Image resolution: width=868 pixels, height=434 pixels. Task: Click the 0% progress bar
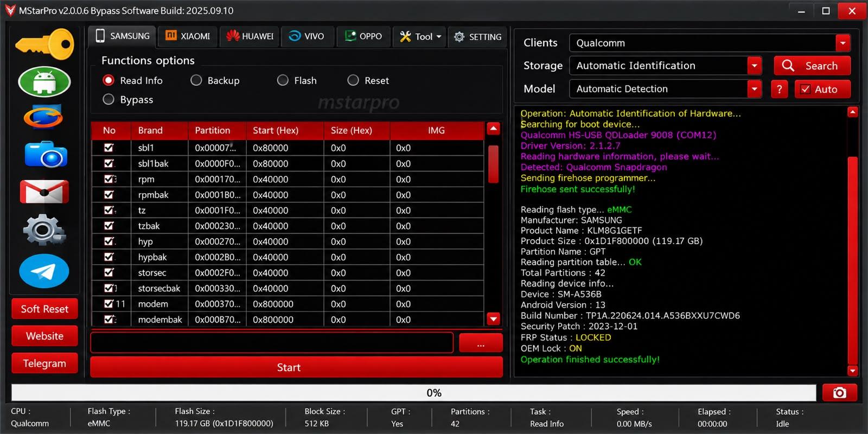(414, 393)
